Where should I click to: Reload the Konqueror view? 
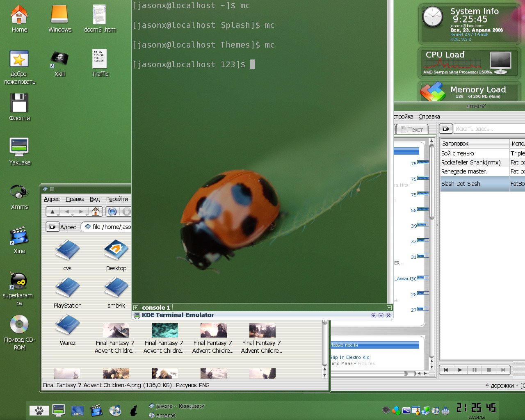click(112, 211)
